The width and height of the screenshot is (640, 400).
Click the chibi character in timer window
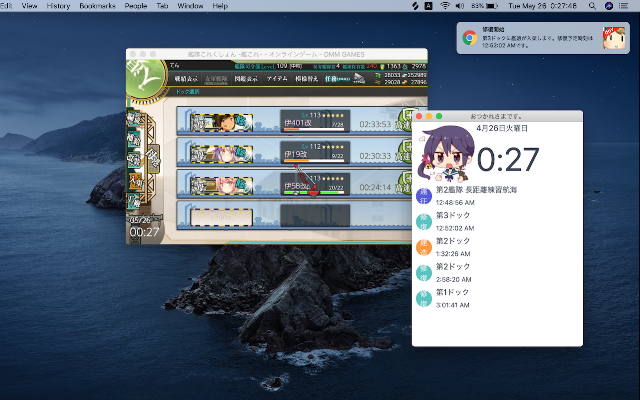[x=446, y=154]
